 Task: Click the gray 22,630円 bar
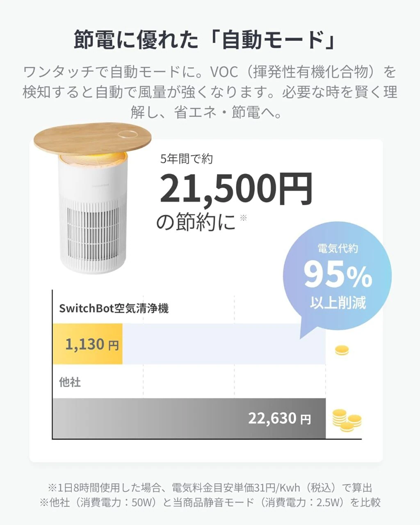tap(189, 418)
